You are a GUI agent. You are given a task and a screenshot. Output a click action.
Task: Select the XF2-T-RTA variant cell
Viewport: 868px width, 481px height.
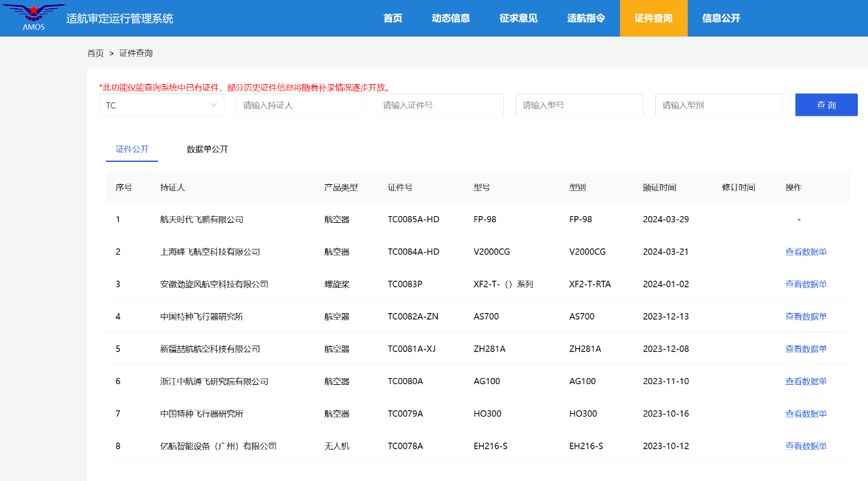click(590, 285)
